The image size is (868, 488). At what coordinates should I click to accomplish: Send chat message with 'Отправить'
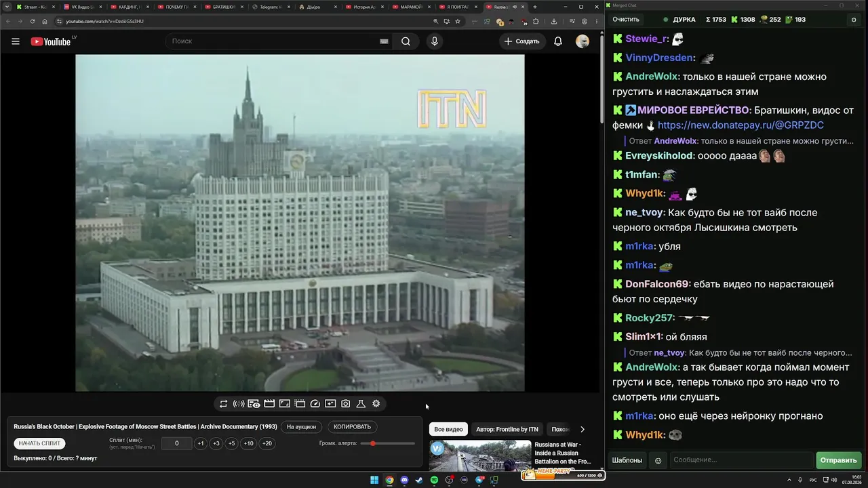tap(839, 460)
